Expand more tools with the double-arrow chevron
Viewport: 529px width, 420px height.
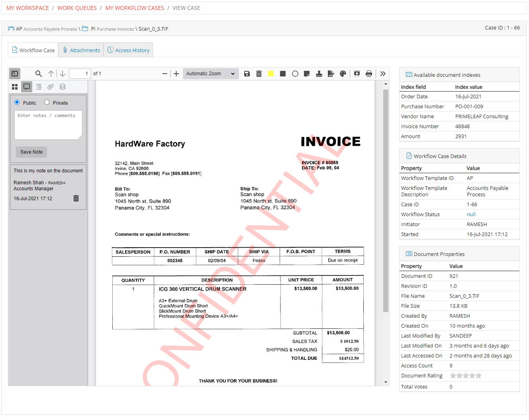pos(382,73)
